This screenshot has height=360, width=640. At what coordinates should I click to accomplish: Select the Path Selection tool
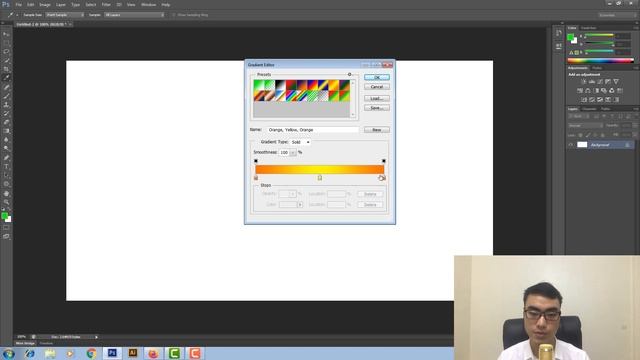coord(6,176)
